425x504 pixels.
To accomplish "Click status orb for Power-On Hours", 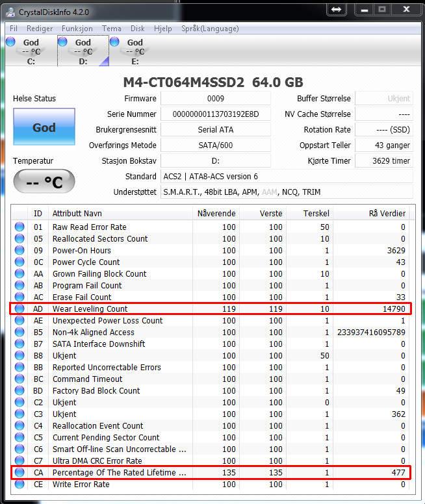I will [19, 250].
